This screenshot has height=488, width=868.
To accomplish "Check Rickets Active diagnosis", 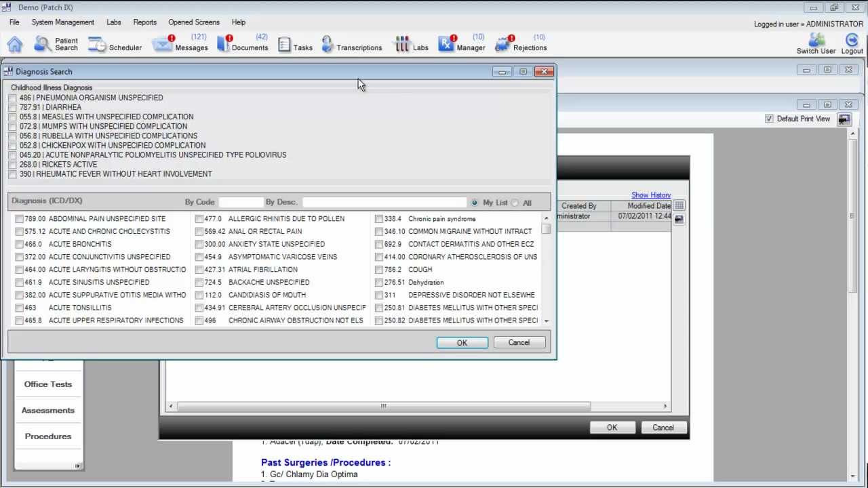I will [13, 165].
